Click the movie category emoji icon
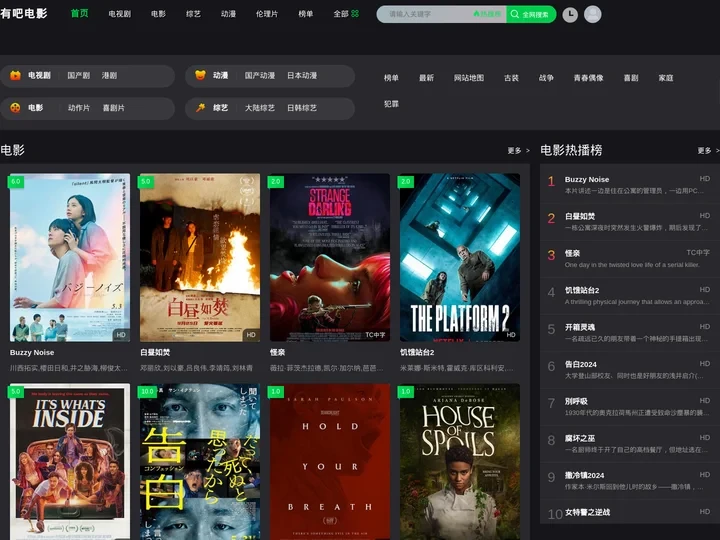Screen dimensions: 720x540 click(x=15, y=108)
